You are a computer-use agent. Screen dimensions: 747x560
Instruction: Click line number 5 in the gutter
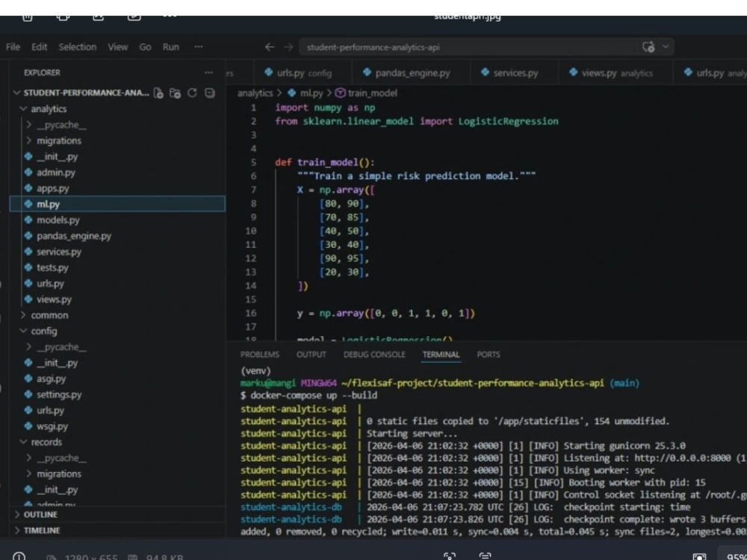(x=253, y=162)
